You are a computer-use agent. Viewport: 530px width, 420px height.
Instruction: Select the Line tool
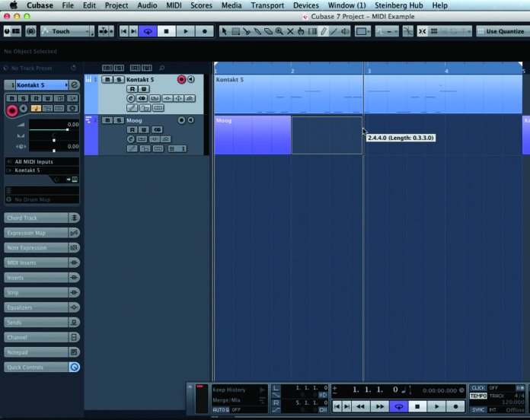(x=334, y=31)
